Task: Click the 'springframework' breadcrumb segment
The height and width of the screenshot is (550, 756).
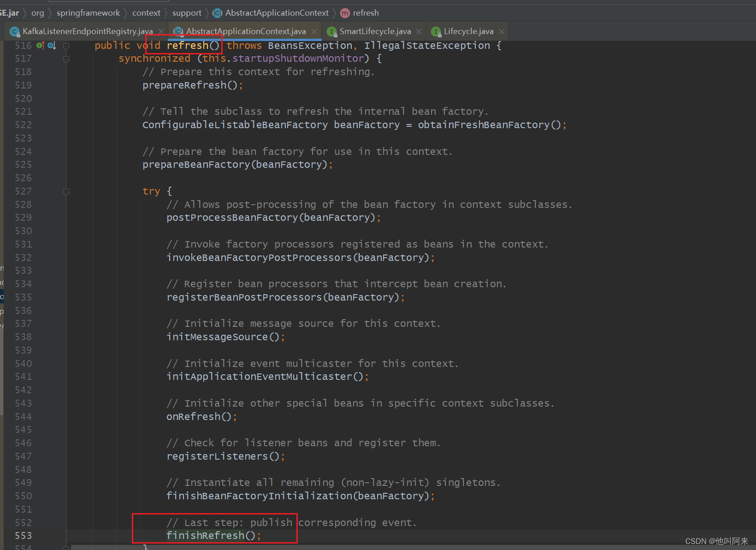Action: (88, 13)
